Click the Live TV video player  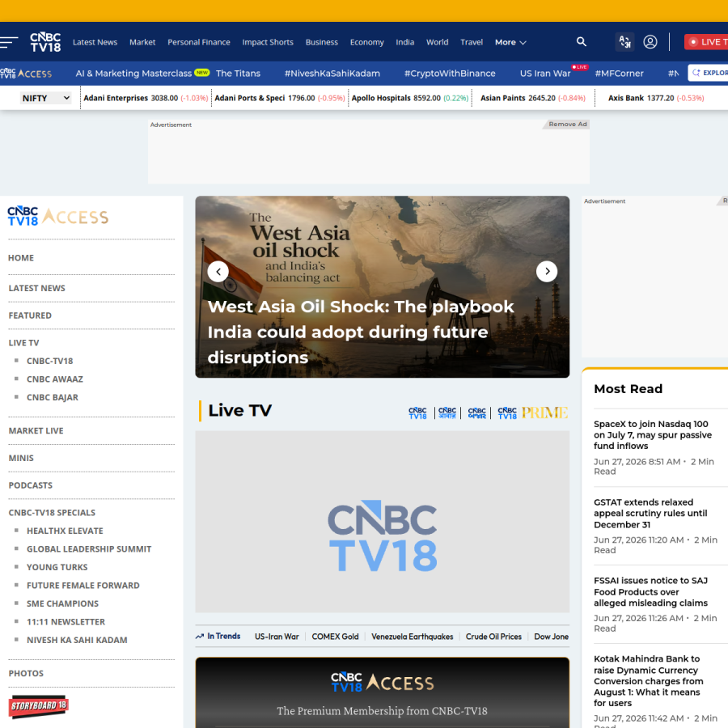click(382, 522)
